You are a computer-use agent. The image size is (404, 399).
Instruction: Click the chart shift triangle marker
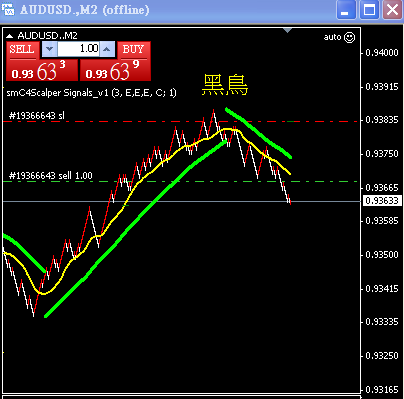(x=288, y=30)
